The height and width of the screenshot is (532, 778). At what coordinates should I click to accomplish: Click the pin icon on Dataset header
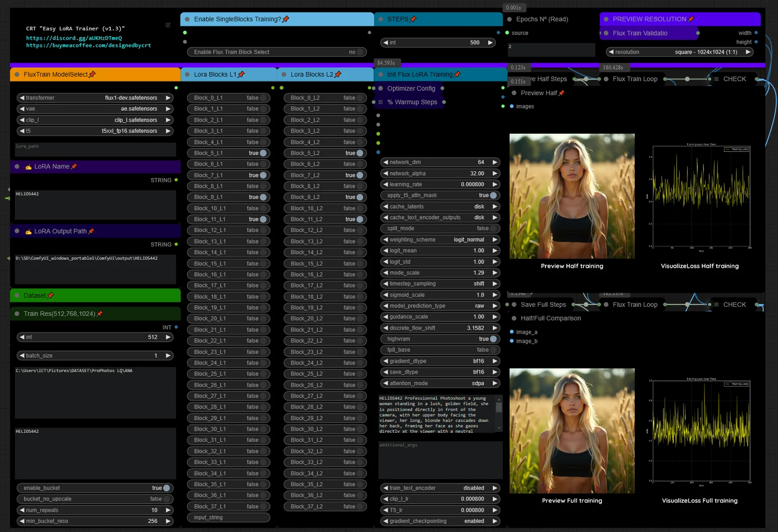click(x=50, y=296)
